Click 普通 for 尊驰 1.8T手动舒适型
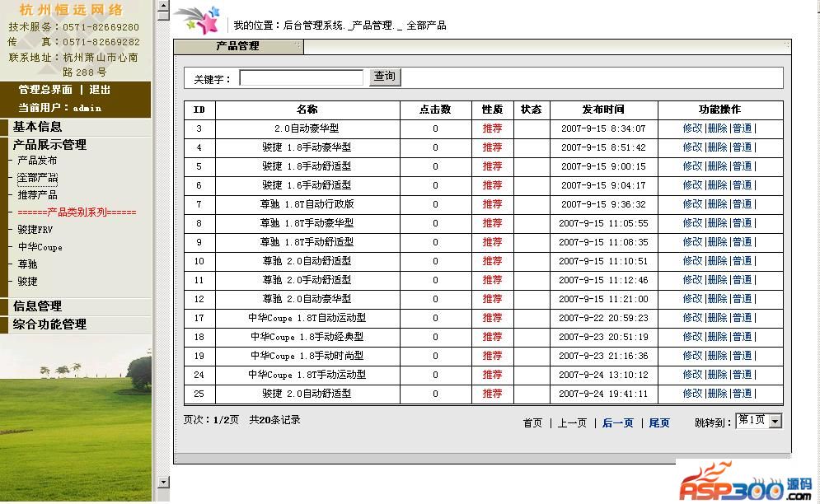The image size is (820, 504). pyautogui.click(x=742, y=242)
